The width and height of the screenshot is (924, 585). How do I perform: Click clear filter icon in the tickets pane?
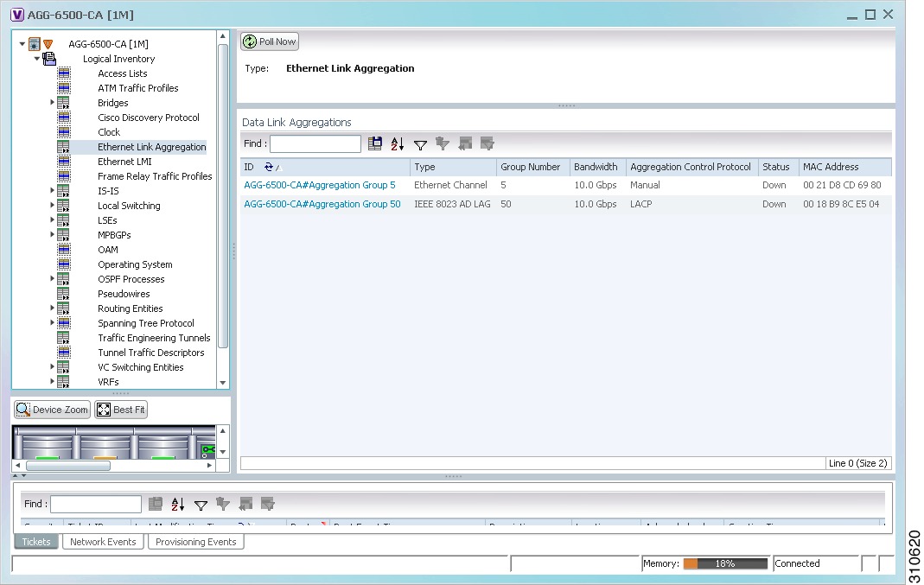click(x=223, y=504)
